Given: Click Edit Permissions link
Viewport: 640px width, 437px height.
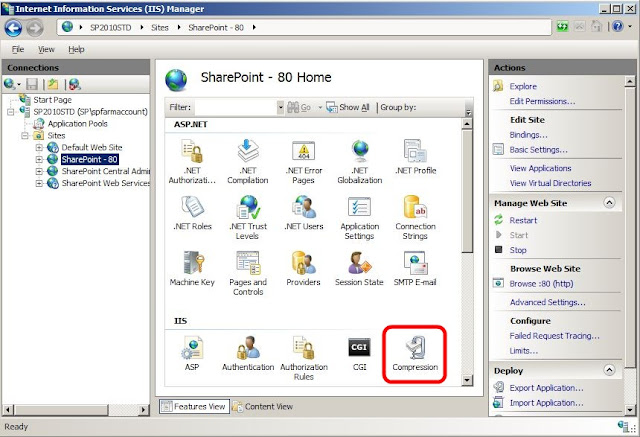Looking at the screenshot, I should pyautogui.click(x=542, y=101).
